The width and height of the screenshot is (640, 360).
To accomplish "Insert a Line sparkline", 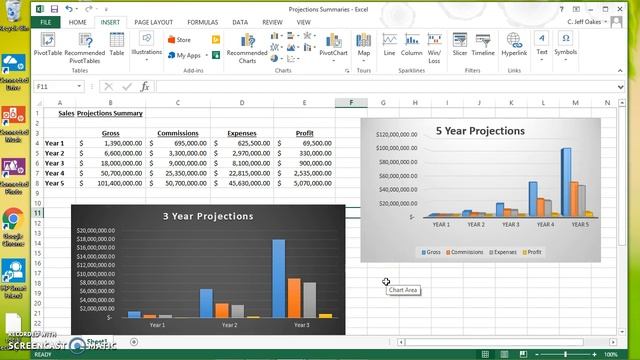I will tap(389, 44).
